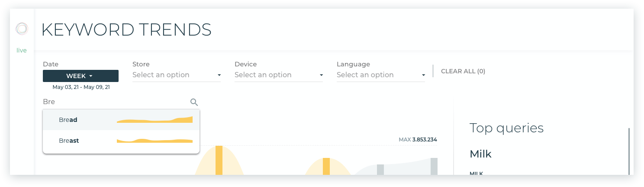The width and height of the screenshot is (644, 187).
Task: Expand the Store select dropdown
Action: [x=177, y=75]
